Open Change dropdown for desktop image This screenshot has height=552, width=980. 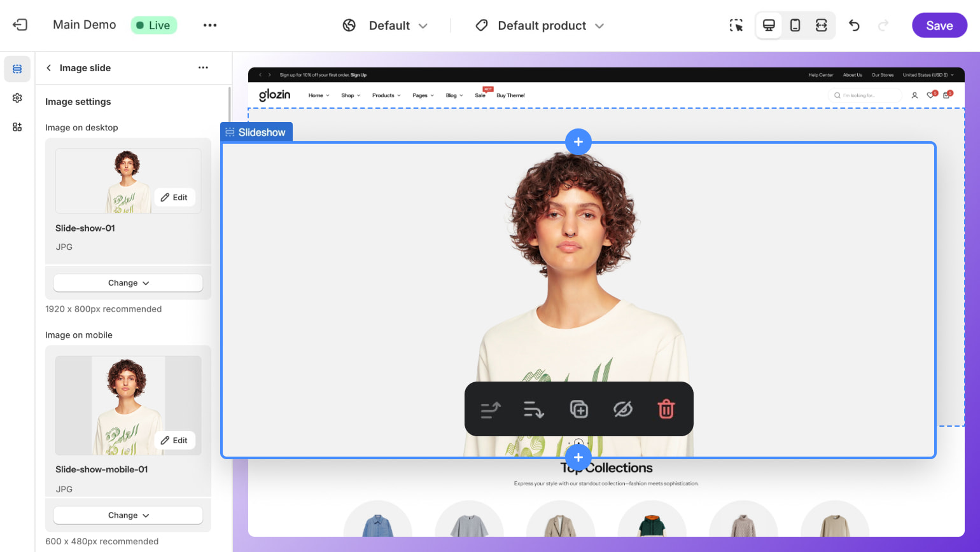coord(128,283)
